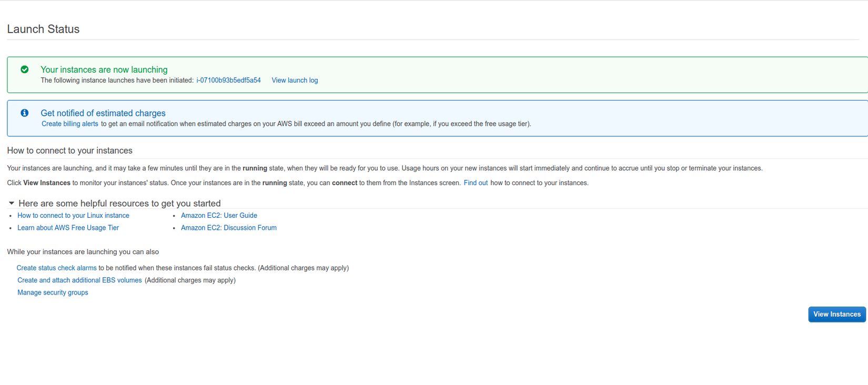Select Create and attach additional EBS volumes

[79, 280]
